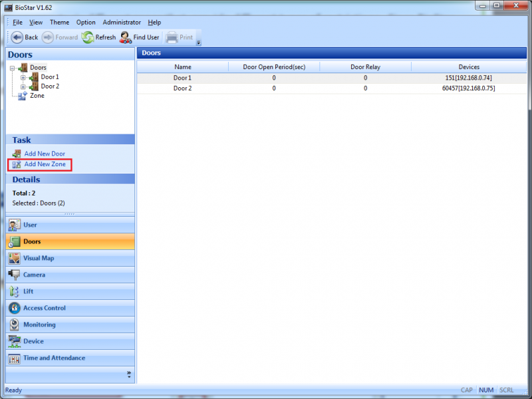Click the Back arrow toolbar icon
This screenshot has width=532, height=399.
click(17, 37)
